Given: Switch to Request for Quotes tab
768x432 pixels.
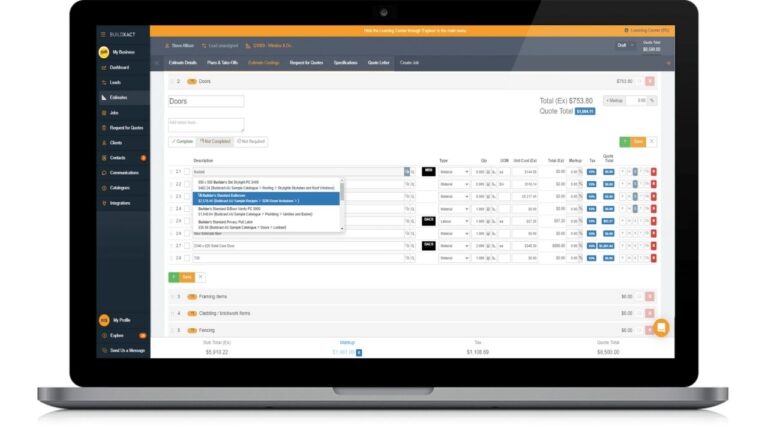Looking at the screenshot, I should click(307, 63).
